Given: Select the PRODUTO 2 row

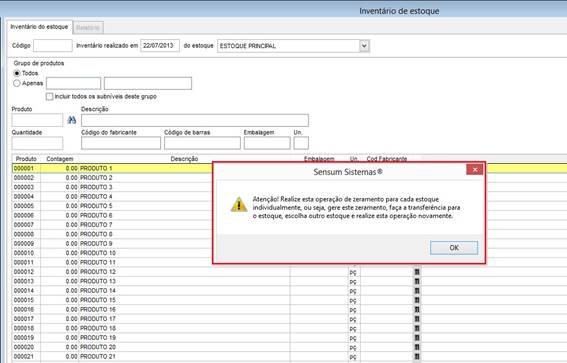Looking at the screenshot, I should point(112,178).
